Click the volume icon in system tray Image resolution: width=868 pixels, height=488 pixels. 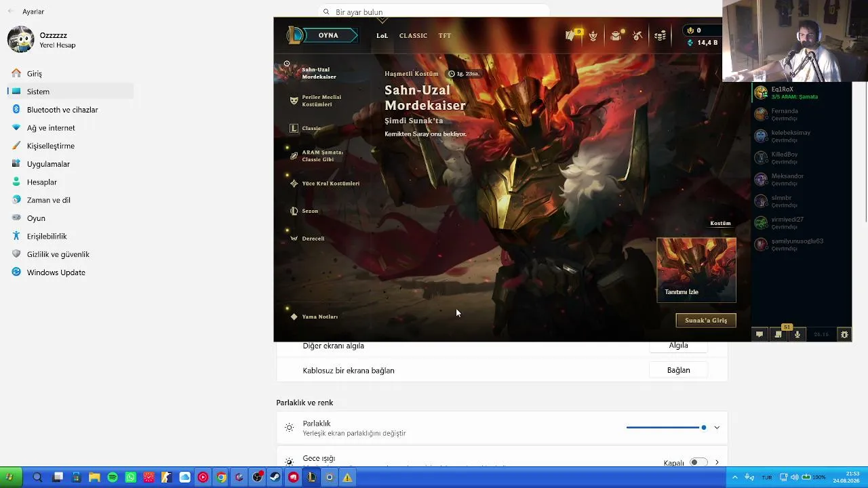coord(794,477)
